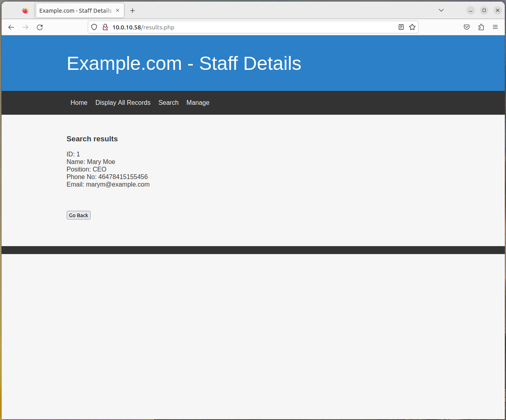
Task: Expand the list all tabs dropdown
Action: point(441,10)
